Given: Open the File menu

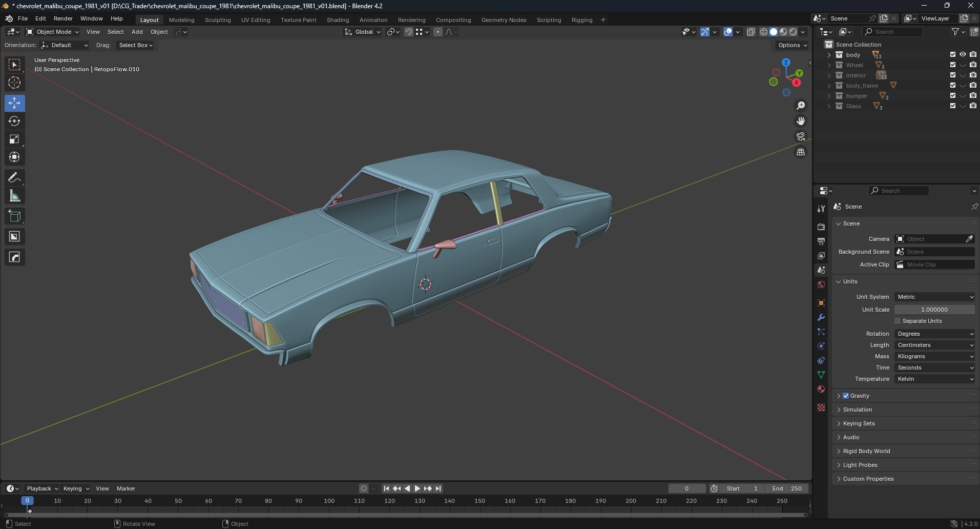Looking at the screenshot, I should [23, 18].
